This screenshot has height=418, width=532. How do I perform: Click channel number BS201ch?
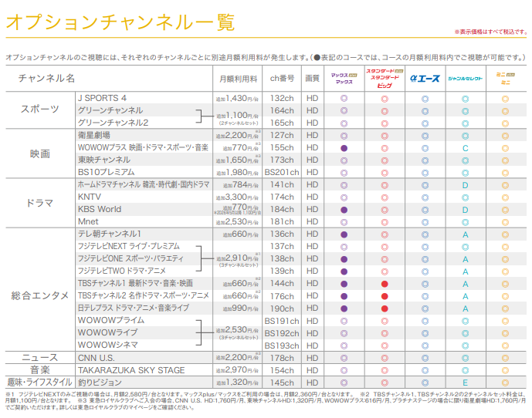[282, 172]
